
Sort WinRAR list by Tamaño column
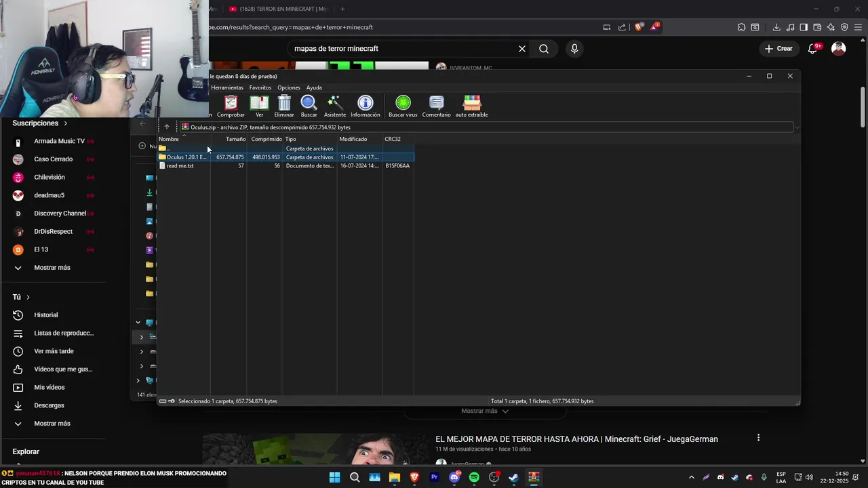click(229, 139)
